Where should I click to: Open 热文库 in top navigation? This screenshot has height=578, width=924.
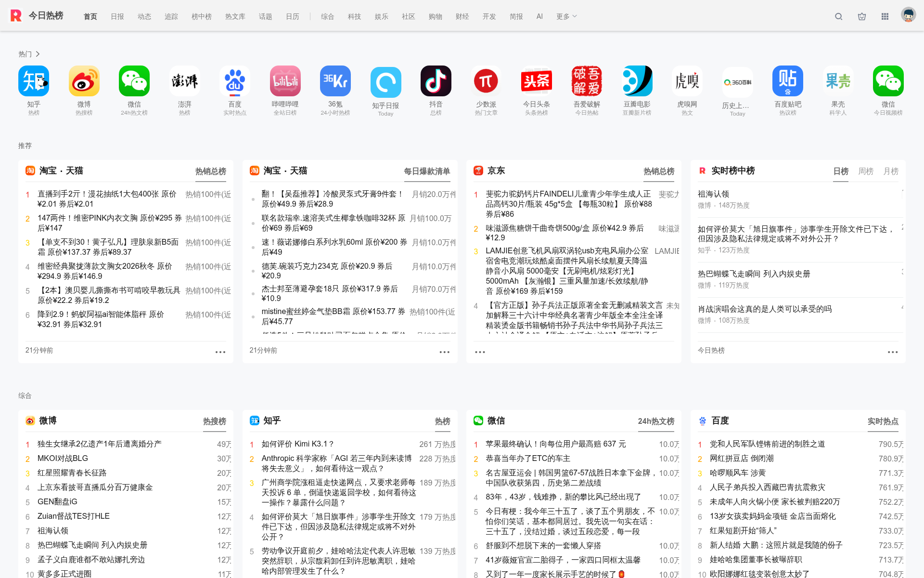pos(235,16)
